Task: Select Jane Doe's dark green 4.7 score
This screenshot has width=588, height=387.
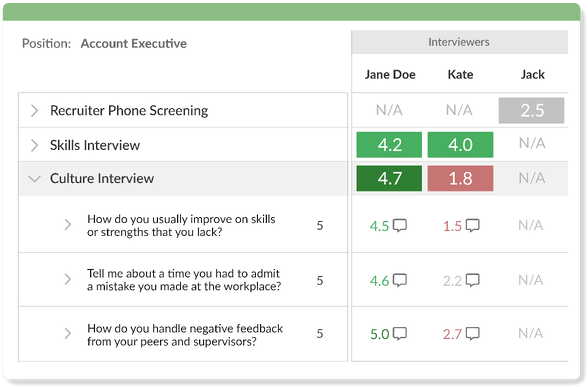Action: (389, 178)
